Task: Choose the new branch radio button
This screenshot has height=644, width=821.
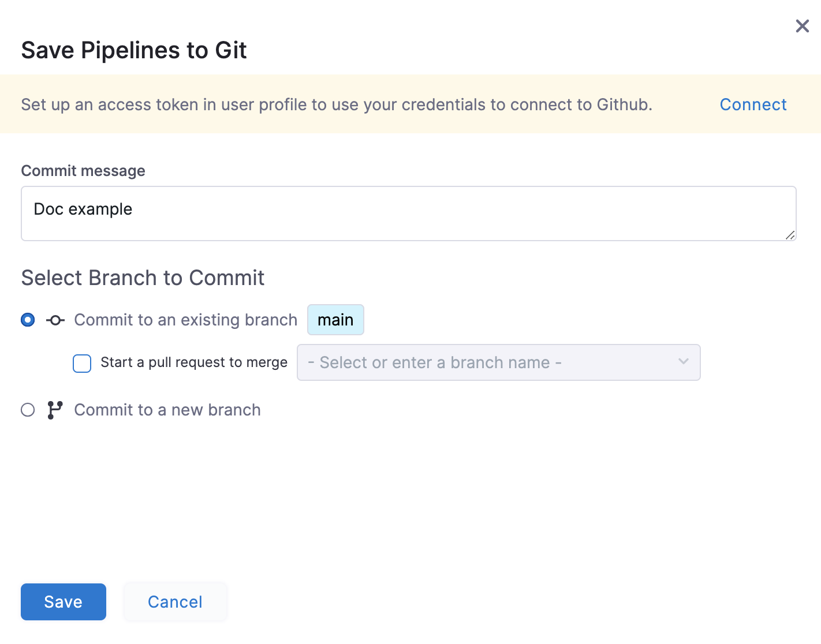Action: coord(28,410)
